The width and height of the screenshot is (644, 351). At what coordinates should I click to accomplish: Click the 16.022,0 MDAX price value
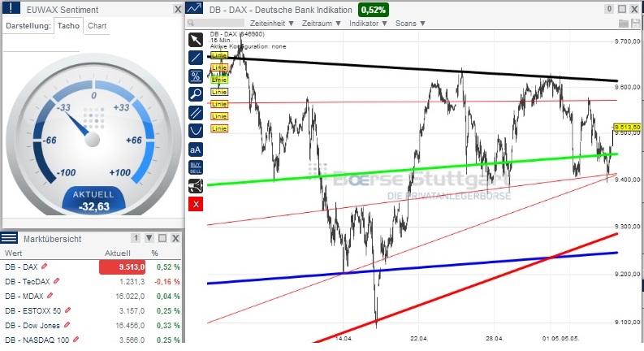click(130, 296)
